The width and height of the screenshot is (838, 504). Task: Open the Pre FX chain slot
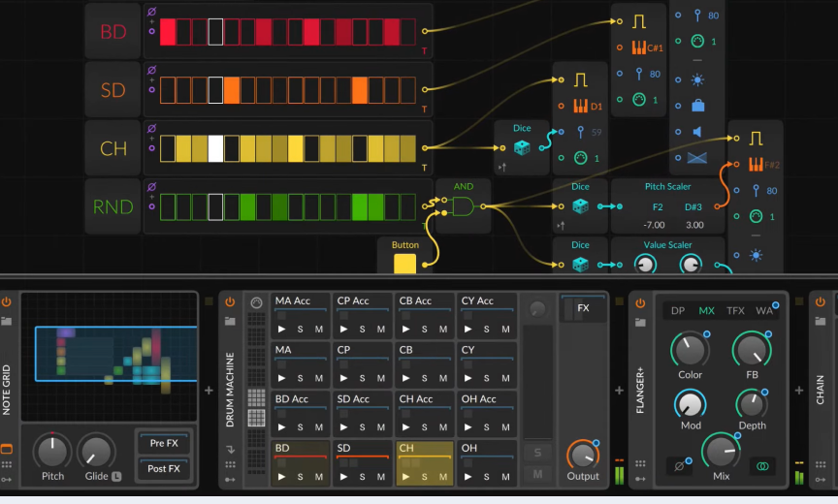[x=164, y=443]
